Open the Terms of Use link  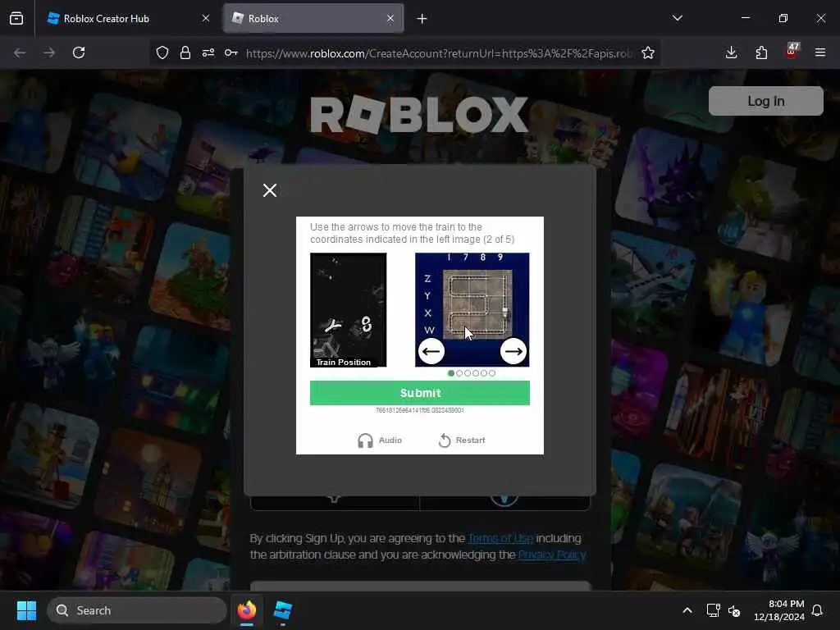pos(500,538)
